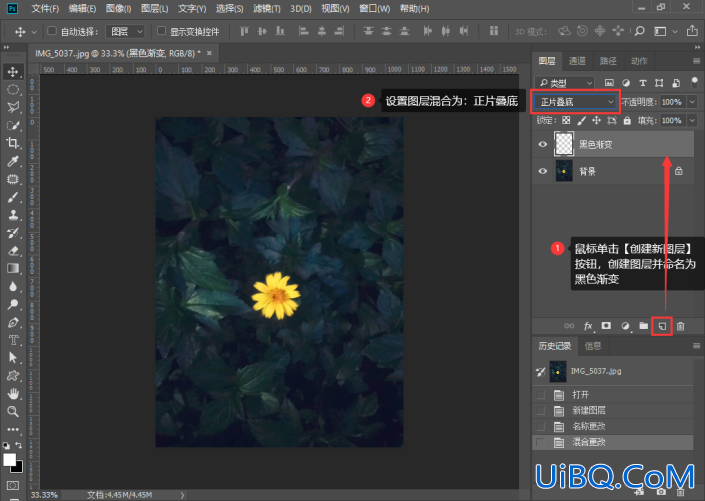Filter layers by type layers T icon

click(x=643, y=83)
